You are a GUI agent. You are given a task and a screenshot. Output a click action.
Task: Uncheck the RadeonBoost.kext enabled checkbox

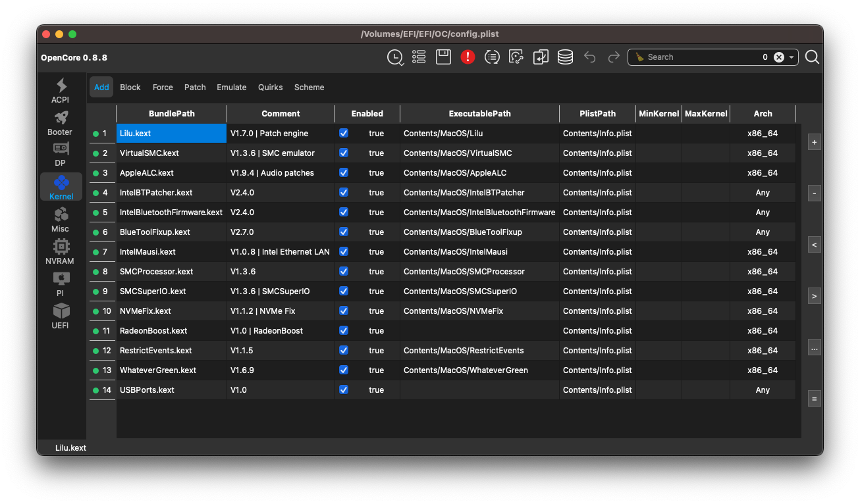[x=343, y=331]
